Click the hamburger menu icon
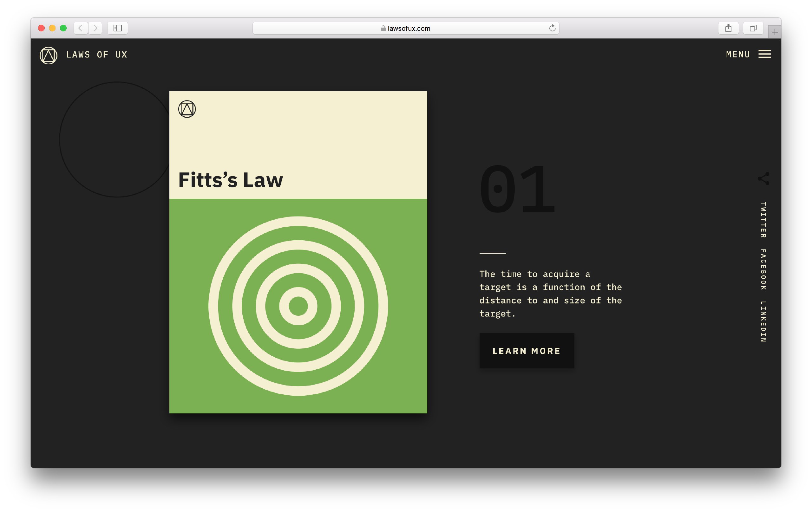 pyautogui.click(x=764, y=54)
